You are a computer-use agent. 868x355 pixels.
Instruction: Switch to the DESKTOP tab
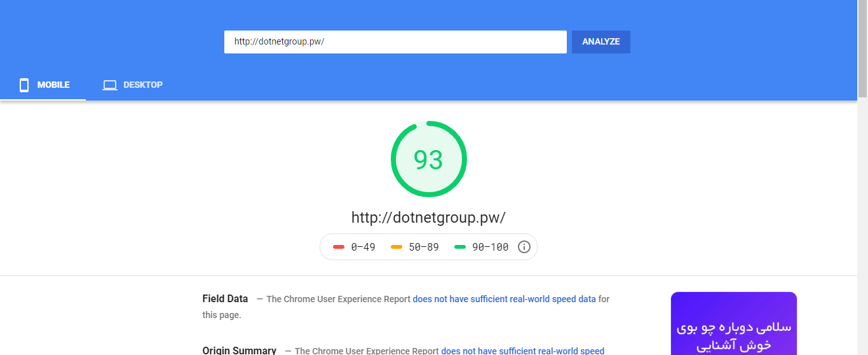pos(133,85)
